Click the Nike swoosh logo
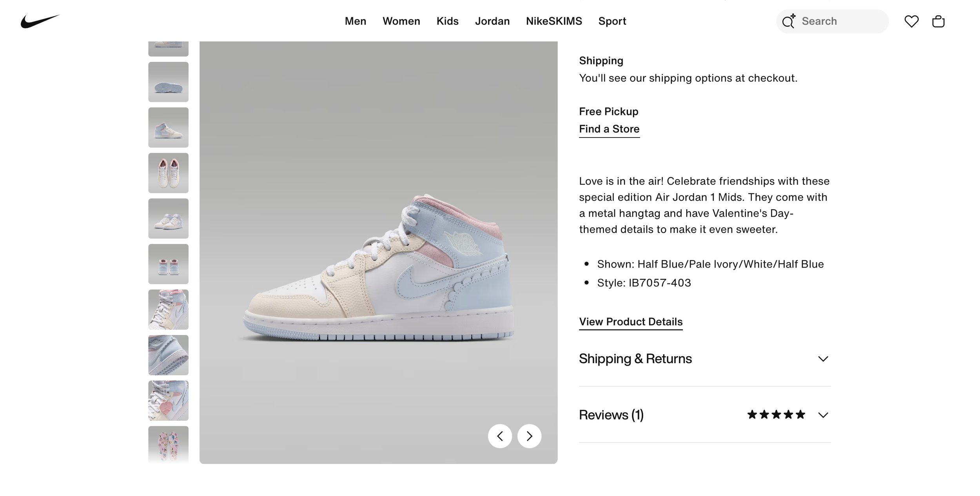 click(40, 21)
